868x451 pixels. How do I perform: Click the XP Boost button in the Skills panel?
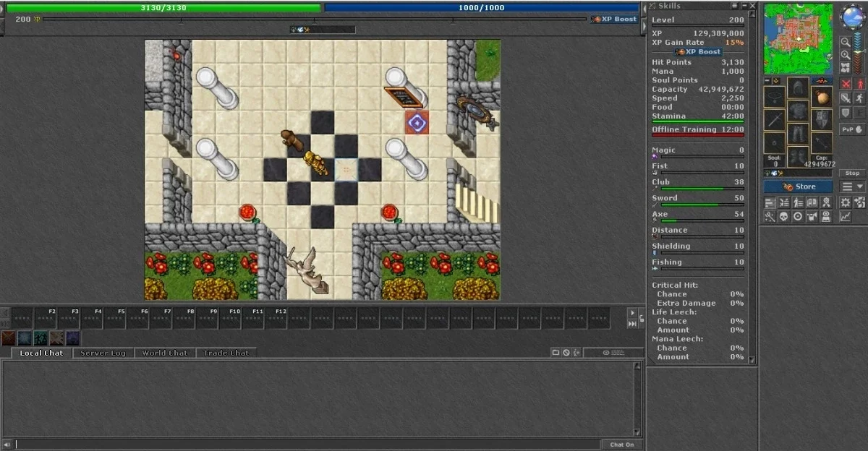pos(699,52)
